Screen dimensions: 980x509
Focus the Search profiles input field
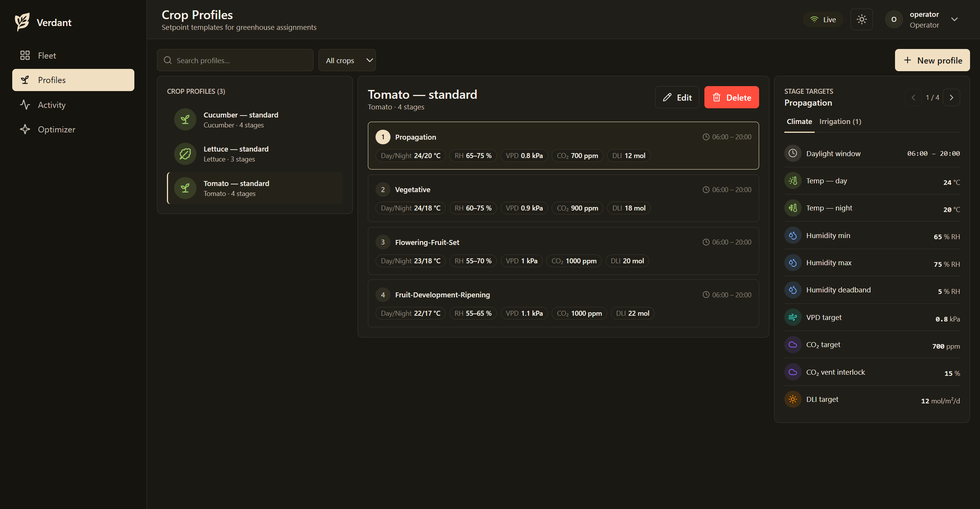235,60
